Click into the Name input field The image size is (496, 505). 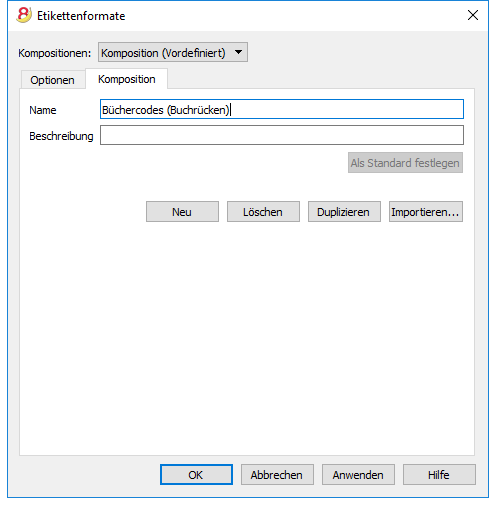click(x=282, y=109)
